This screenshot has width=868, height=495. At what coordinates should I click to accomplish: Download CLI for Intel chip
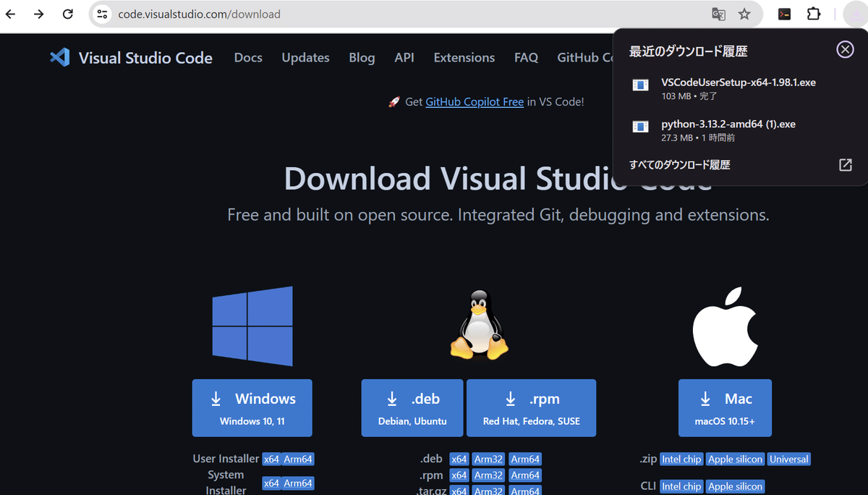[681, 486]
